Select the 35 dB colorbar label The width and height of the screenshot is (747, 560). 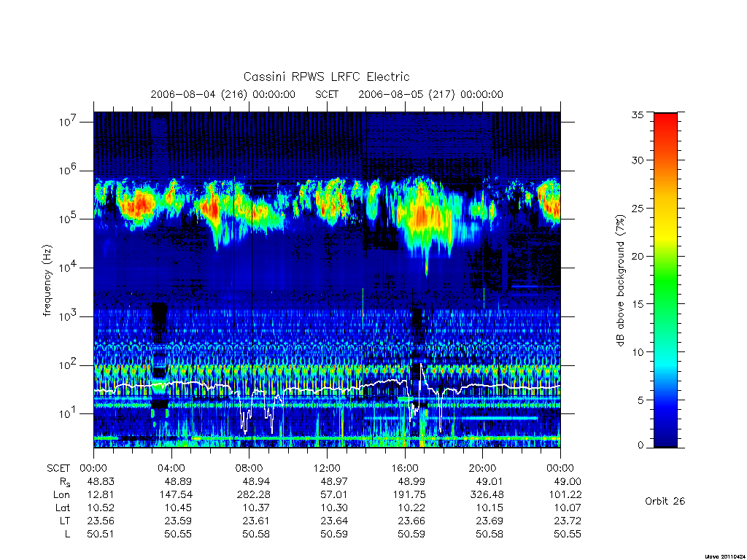pos(637,114)
